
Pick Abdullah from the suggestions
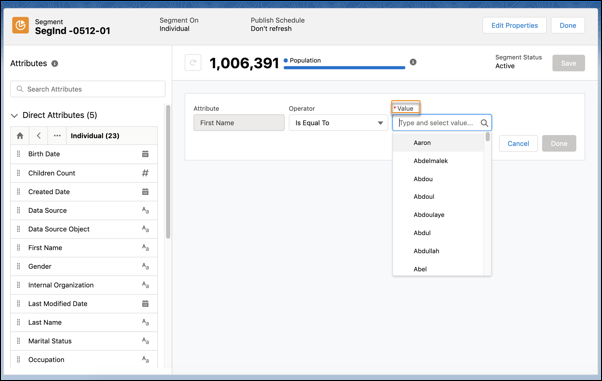pos(438,251)
